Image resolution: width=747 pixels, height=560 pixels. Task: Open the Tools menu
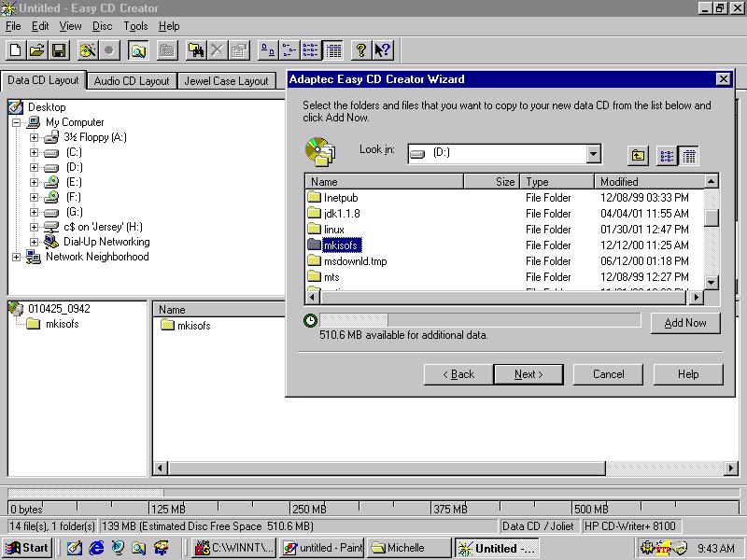(x=135, y=26)
